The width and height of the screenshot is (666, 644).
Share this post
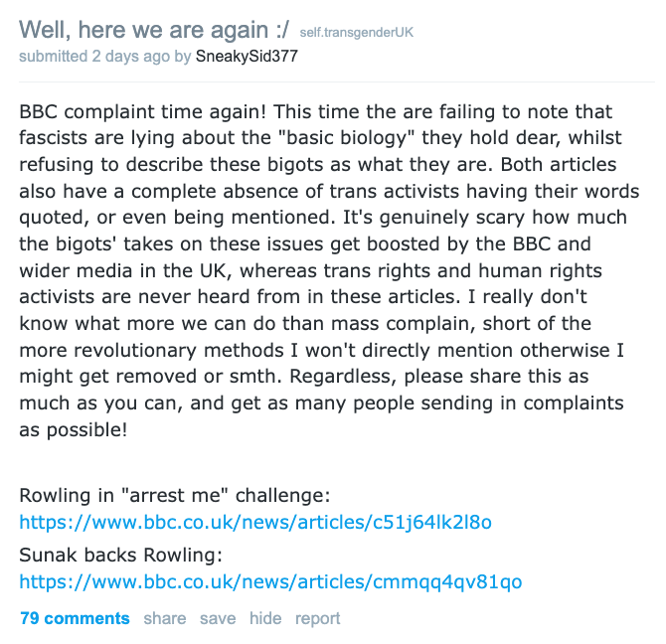(165, 618)
